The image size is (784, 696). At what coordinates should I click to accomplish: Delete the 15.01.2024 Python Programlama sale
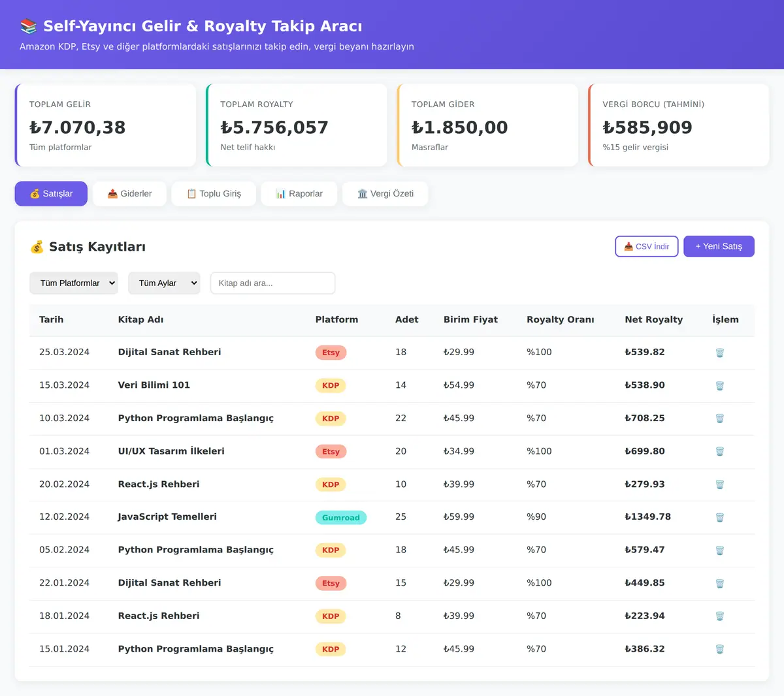(x=719, y=650)
